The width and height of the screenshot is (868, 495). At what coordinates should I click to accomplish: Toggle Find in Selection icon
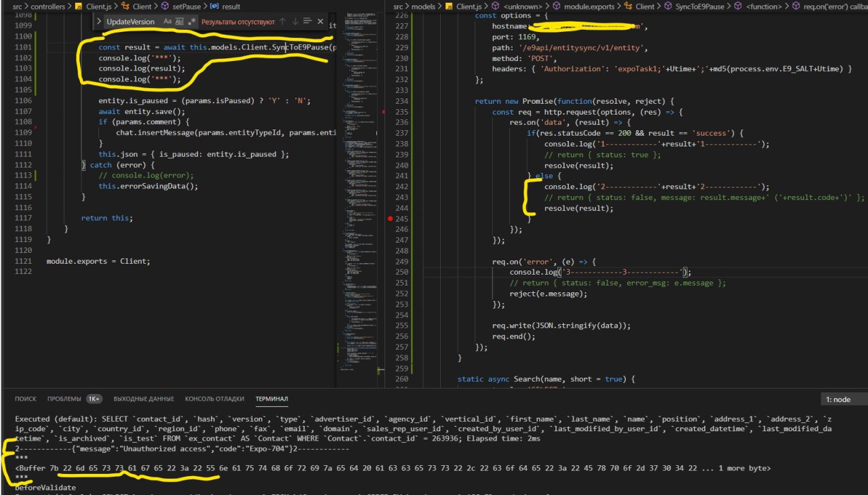click(307, 22)
